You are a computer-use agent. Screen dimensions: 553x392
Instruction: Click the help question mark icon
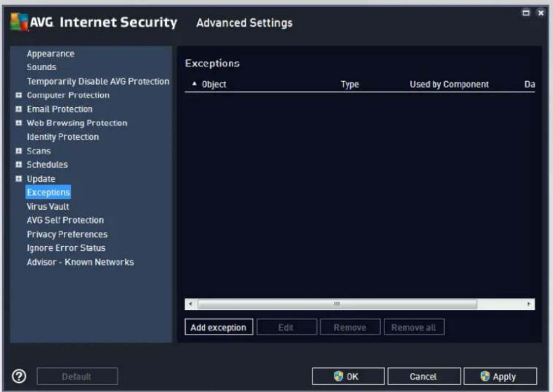click(19, 376)
